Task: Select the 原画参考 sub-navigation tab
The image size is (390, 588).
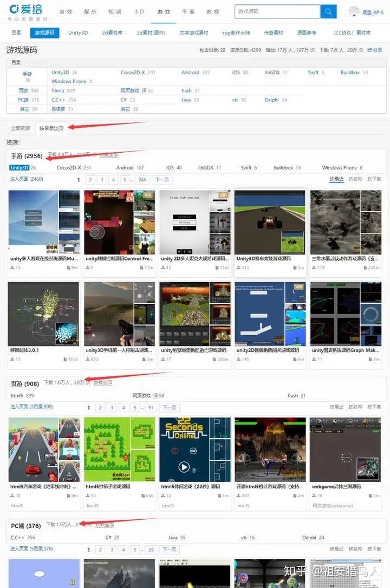Action: point(307,32)
